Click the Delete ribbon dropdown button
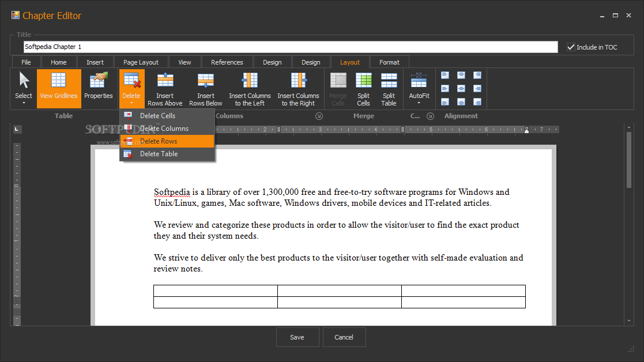Image resolution: width=644 pixels, height=362 pixels. (131, 88)
